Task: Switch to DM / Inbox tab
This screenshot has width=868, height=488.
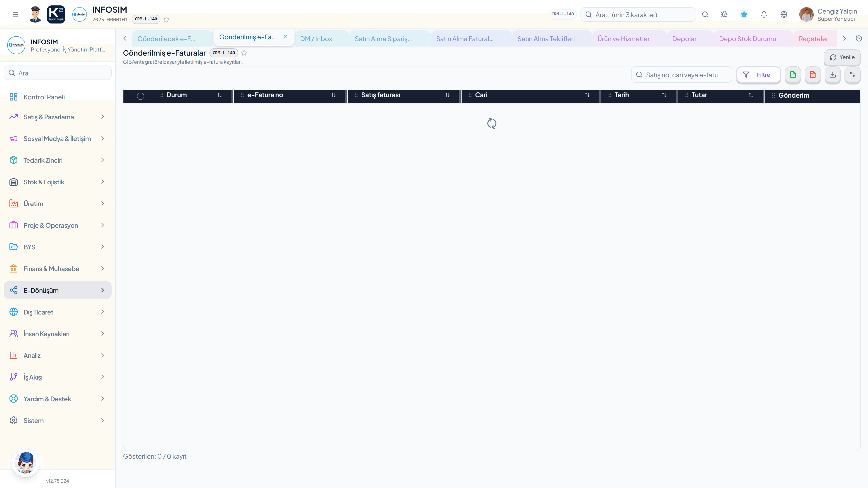Action: point(322,39)
